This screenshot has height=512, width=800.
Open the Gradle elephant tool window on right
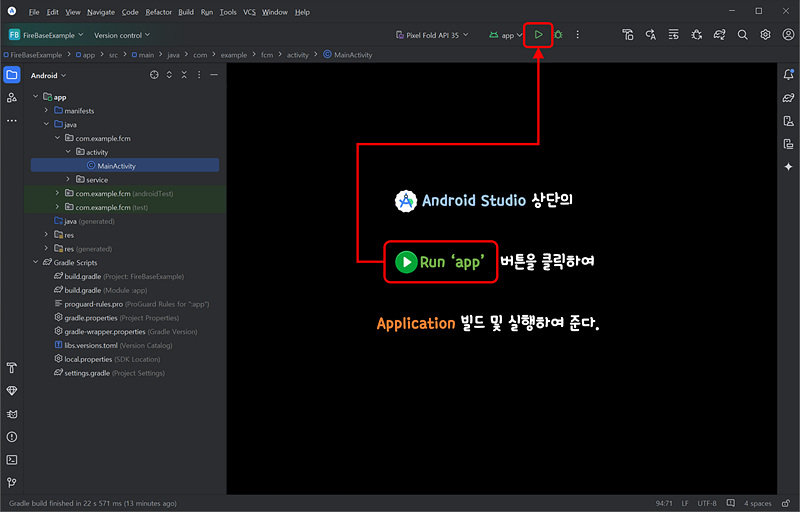[x=788, y=98]
